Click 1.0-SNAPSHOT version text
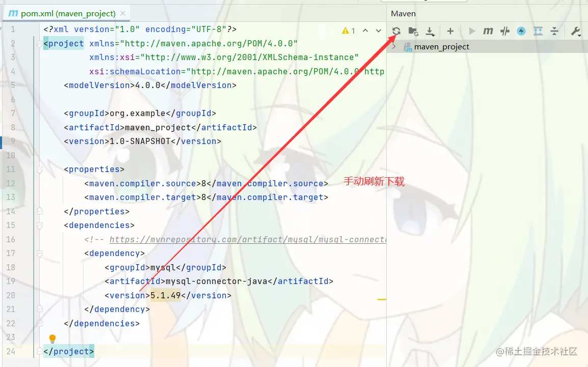 point(140,141)
